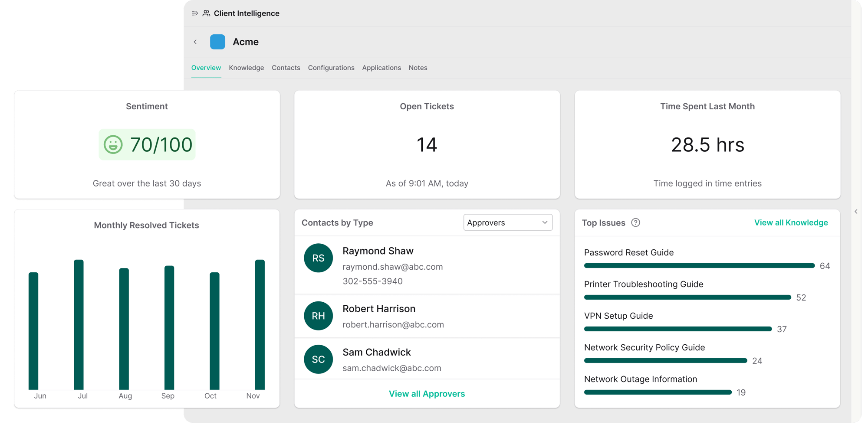Screen dimensions: 868x438
Task: Select Raymond Shaw's email address
Action: [x=393, y=267]
